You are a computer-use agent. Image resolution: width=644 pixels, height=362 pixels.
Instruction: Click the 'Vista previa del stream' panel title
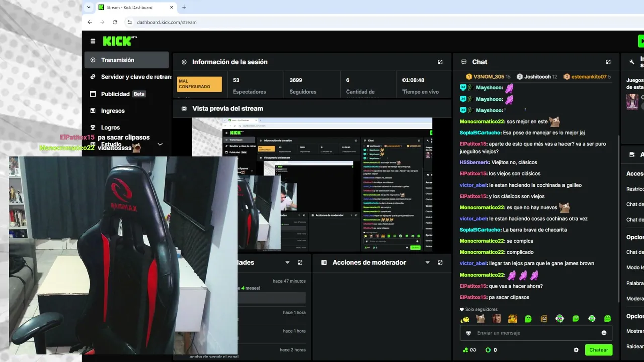click(x=227, y=109)
